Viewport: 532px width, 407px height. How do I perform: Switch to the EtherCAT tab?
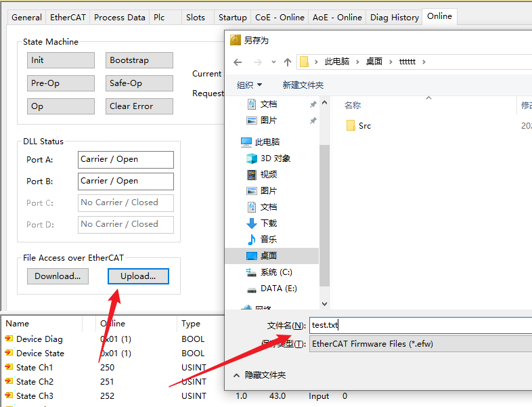[68, 18]
